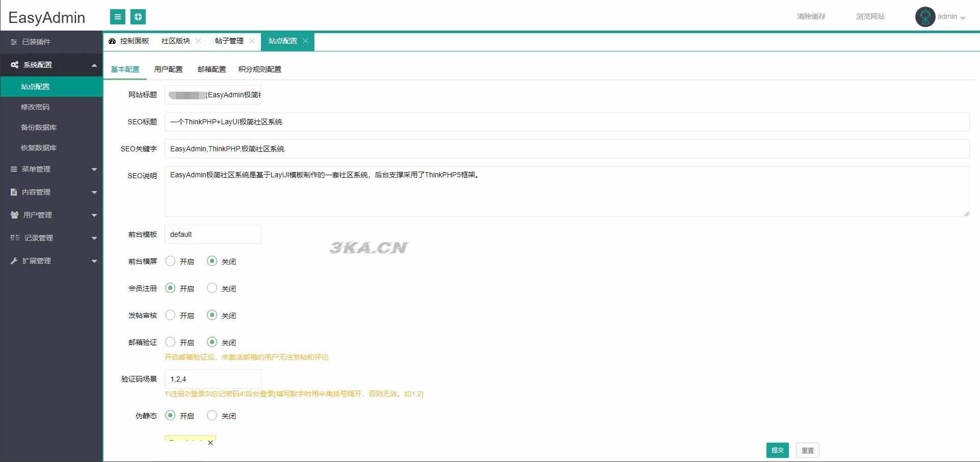Viewport: 980px width, 462px height.
Task: Expand the 内容管理 sidebar section
Action: (x=51, y=192)
